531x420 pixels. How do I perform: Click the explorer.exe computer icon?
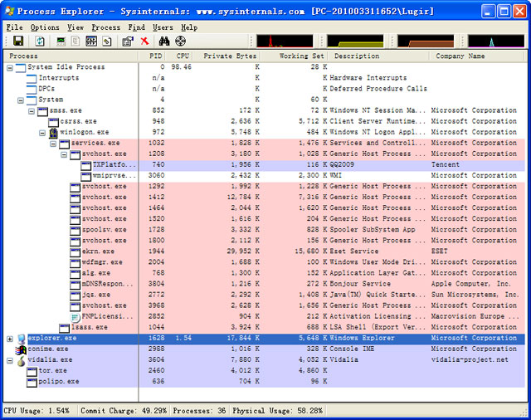point(21,339)
